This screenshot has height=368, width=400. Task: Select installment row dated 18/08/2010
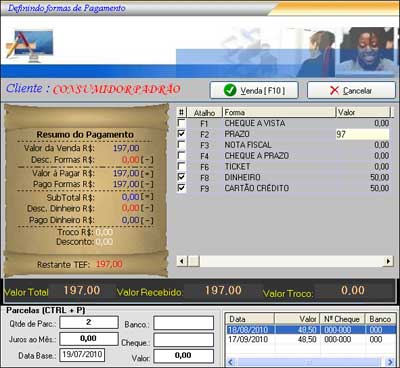(x=311, y=330)
